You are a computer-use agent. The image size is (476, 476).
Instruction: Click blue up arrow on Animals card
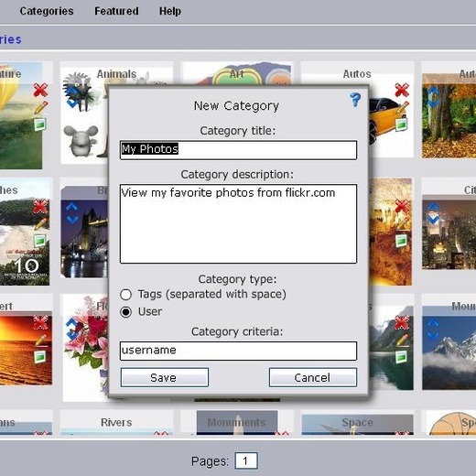pyautogui.click(x=71, y=91)
